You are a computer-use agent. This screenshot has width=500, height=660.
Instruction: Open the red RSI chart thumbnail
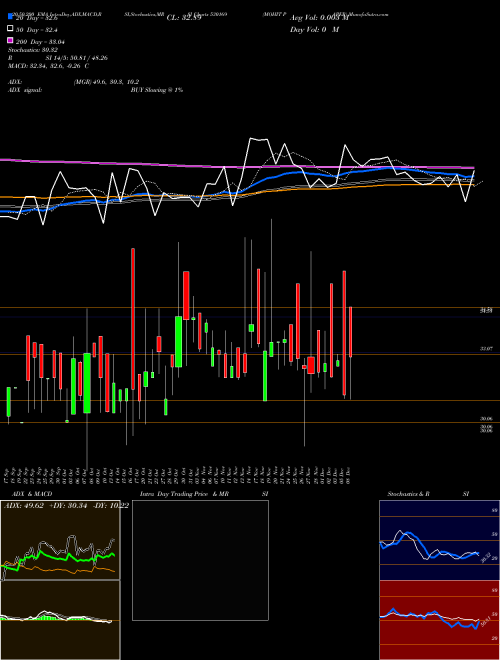coord(439,620)
